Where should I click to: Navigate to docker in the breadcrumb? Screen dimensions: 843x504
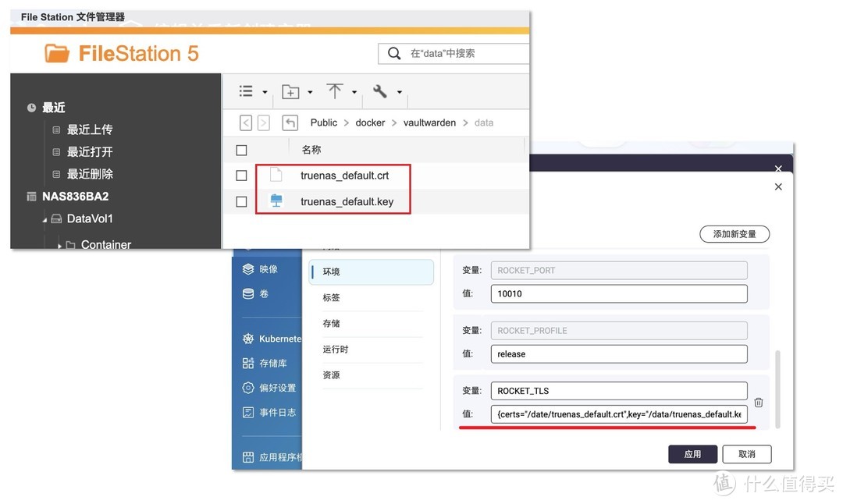pos(370,122)
